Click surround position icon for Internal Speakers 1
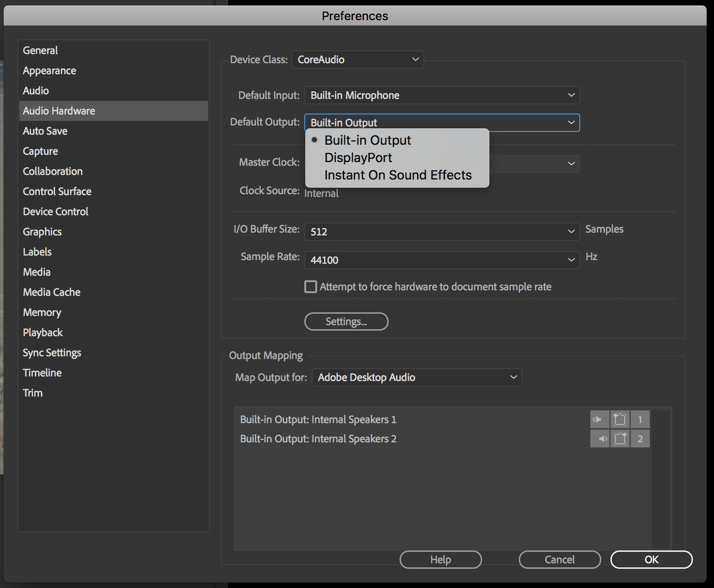This screenshot has width=714, height=588. tap(620, 419)
